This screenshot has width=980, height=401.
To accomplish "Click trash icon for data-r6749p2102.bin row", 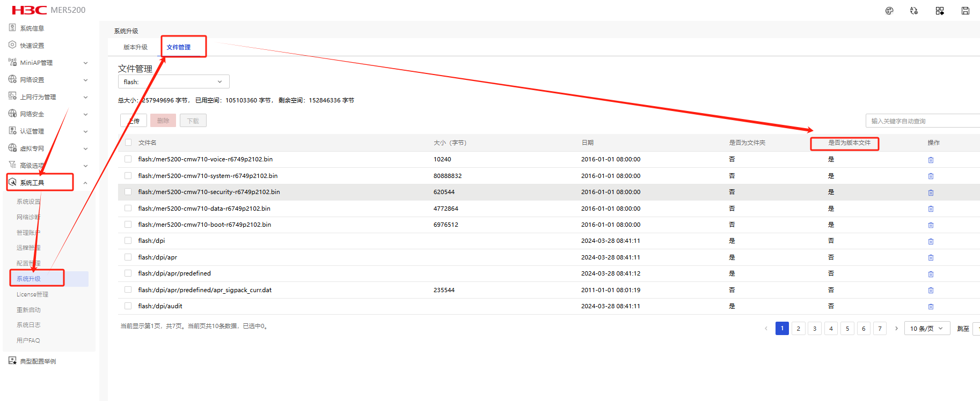I will point(931,209).
